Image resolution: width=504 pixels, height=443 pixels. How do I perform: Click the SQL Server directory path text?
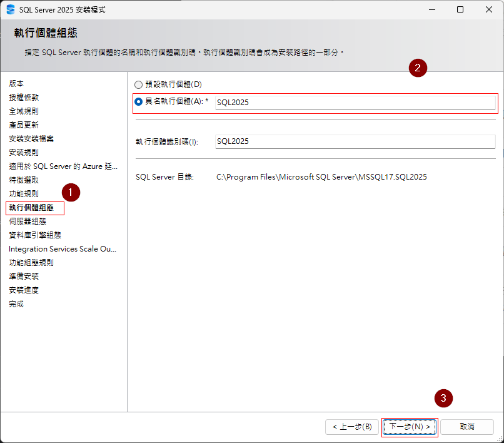coord(321,177)
